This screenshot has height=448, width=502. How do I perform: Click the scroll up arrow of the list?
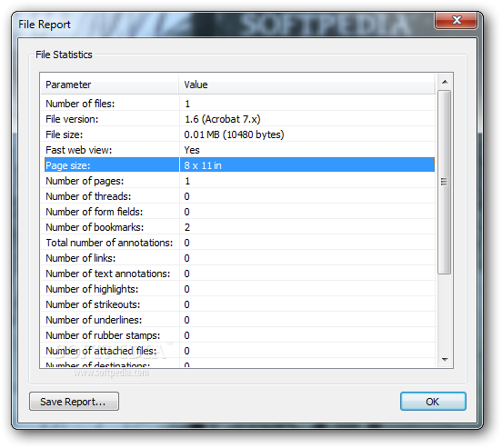coord(445,82)
